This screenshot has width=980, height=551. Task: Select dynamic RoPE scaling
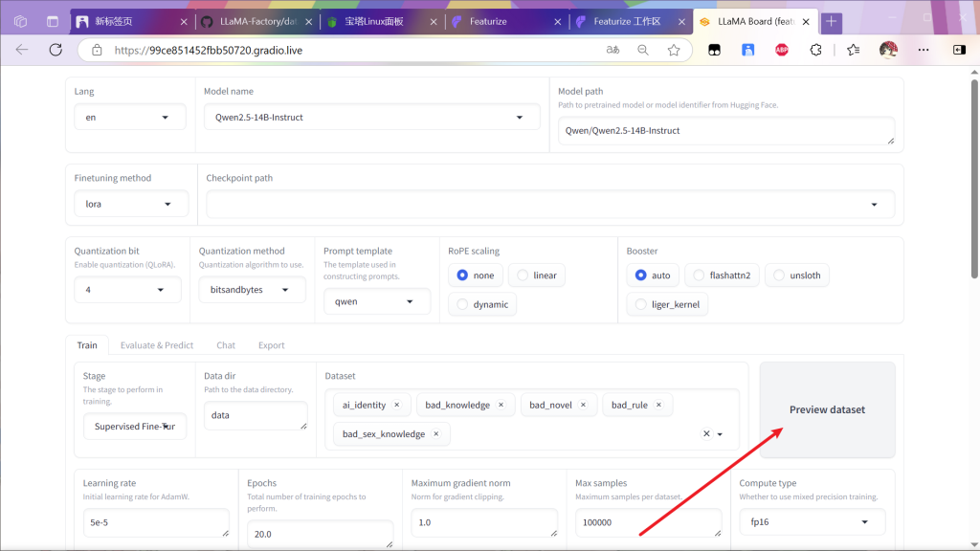(482, 304)
